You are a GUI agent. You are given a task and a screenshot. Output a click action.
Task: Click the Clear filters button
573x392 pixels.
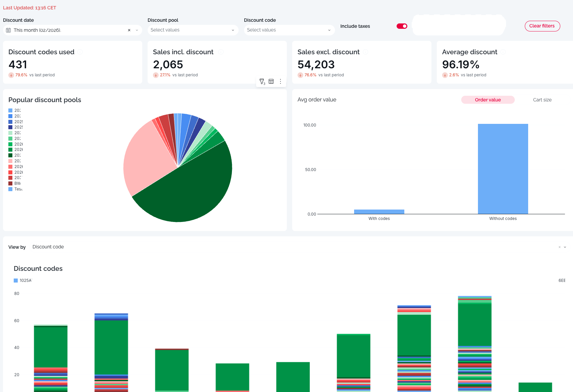point(542,26)
